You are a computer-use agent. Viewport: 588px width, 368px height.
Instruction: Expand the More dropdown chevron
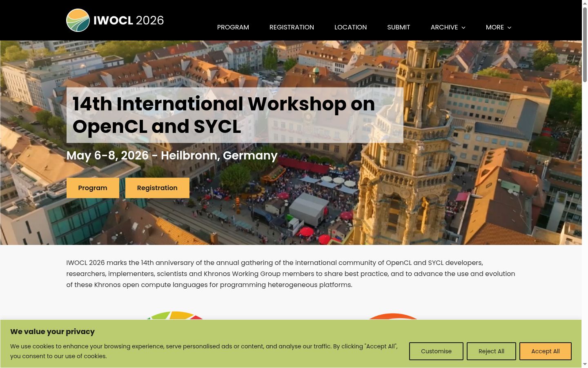click(509, 27)
